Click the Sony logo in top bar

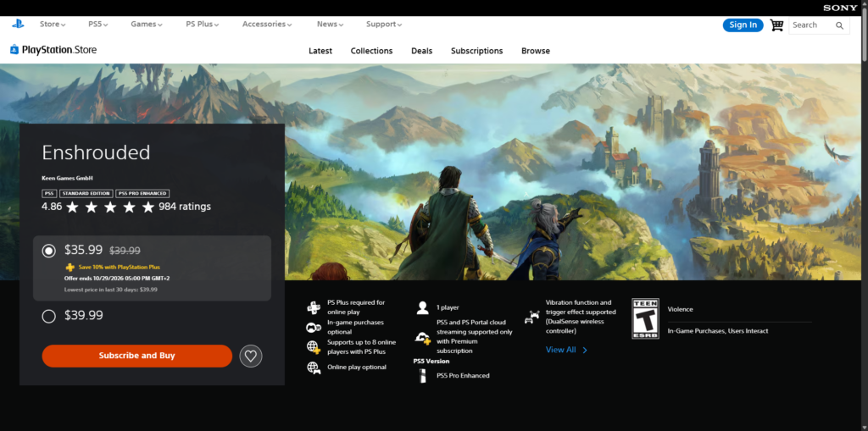click(840, 8)
